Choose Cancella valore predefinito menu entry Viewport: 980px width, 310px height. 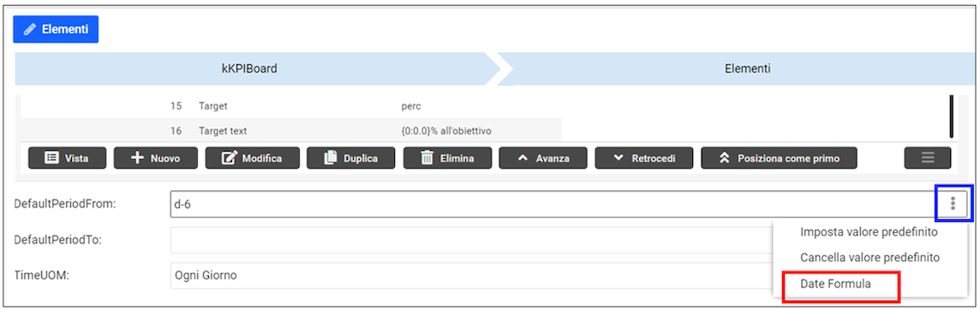(869, 258)
